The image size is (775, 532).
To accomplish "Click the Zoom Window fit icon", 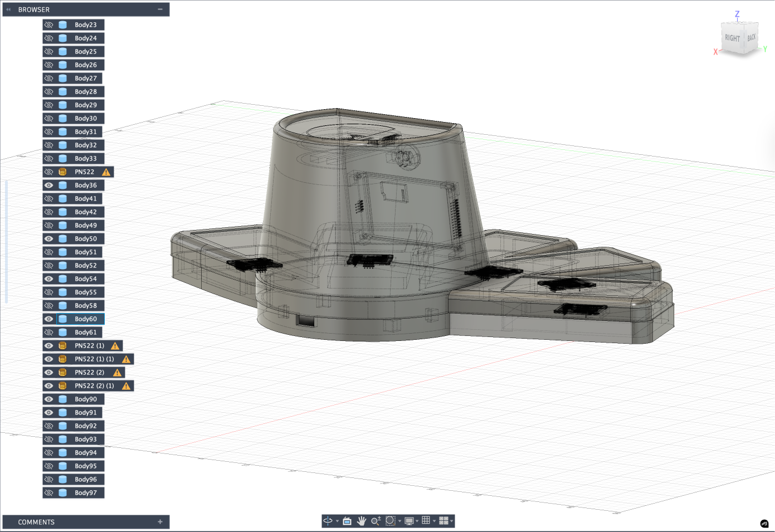I will pos(390,521).
